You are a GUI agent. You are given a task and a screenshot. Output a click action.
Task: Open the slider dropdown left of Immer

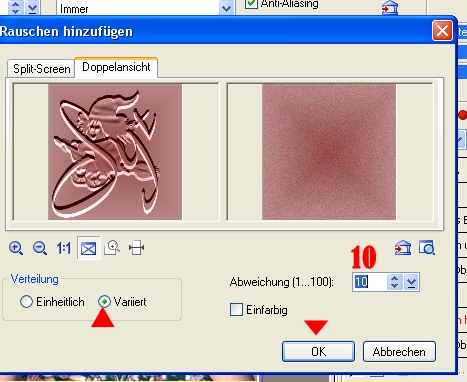tap(32, 8)
